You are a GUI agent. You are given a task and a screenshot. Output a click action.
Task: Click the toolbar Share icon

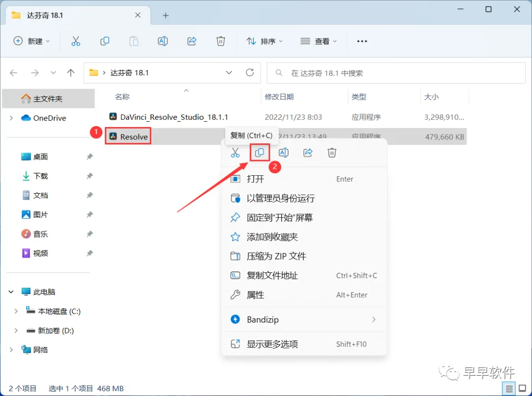point(192,41)
